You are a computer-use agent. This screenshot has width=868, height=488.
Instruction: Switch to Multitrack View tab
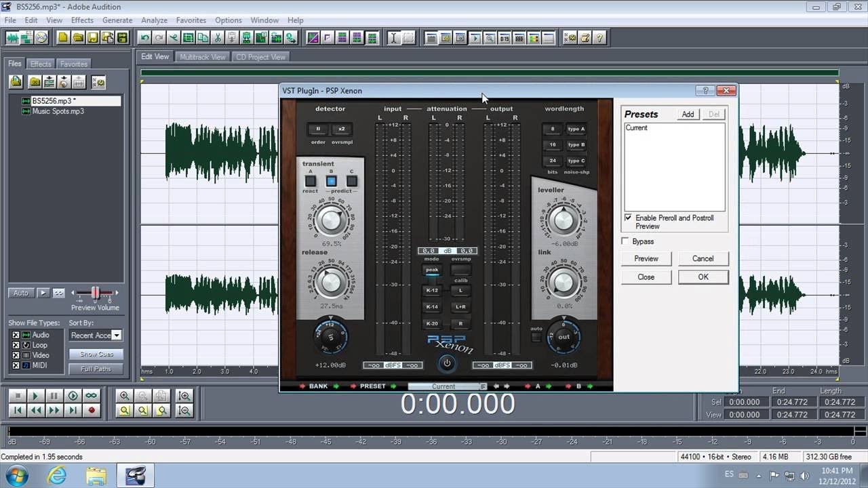coord(202,57)
